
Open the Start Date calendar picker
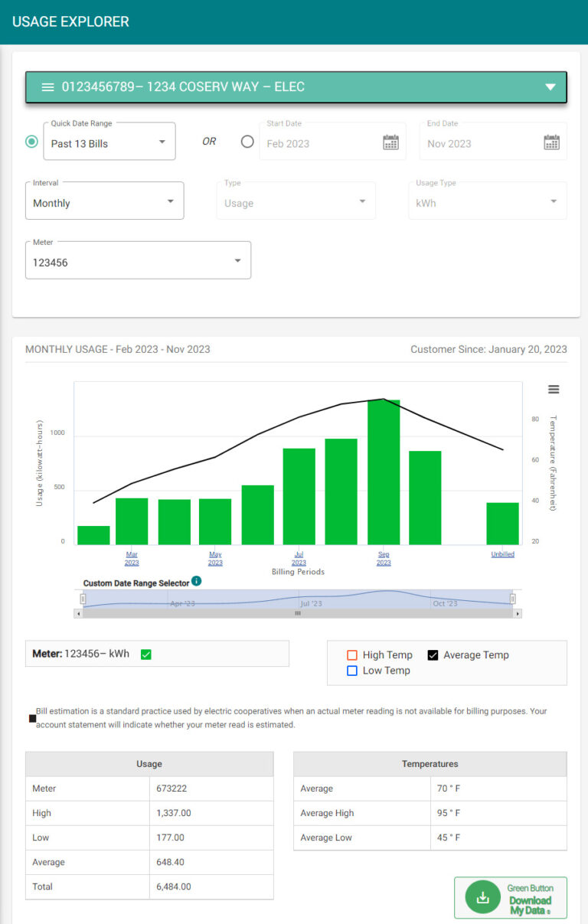(x=390, y=142)
